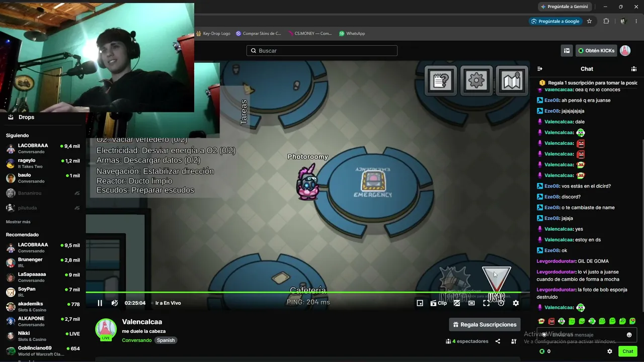Open the Chrome three-dot menu
644x362 pixels.
point(636,21)
